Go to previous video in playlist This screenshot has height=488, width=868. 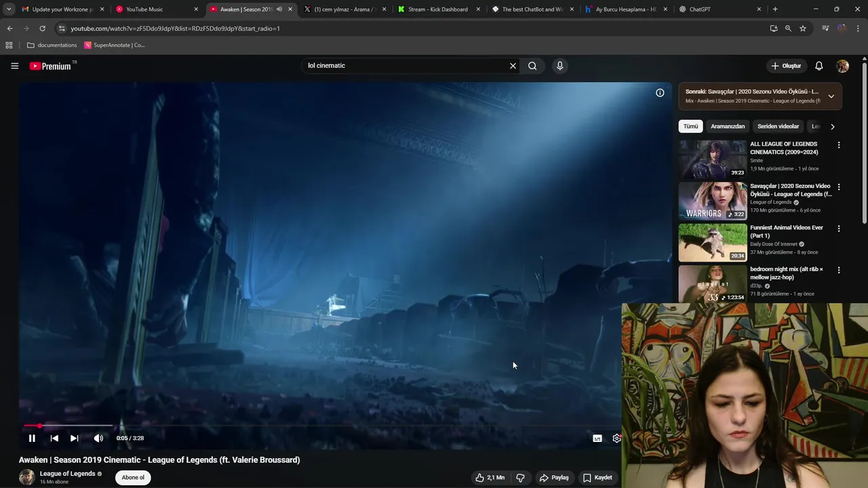point(54,438)
